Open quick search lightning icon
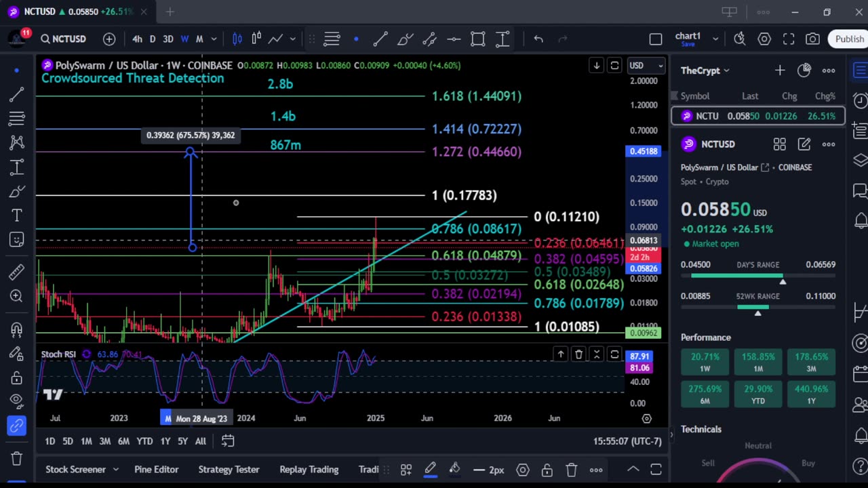868x488 pixels. [740, 39]
